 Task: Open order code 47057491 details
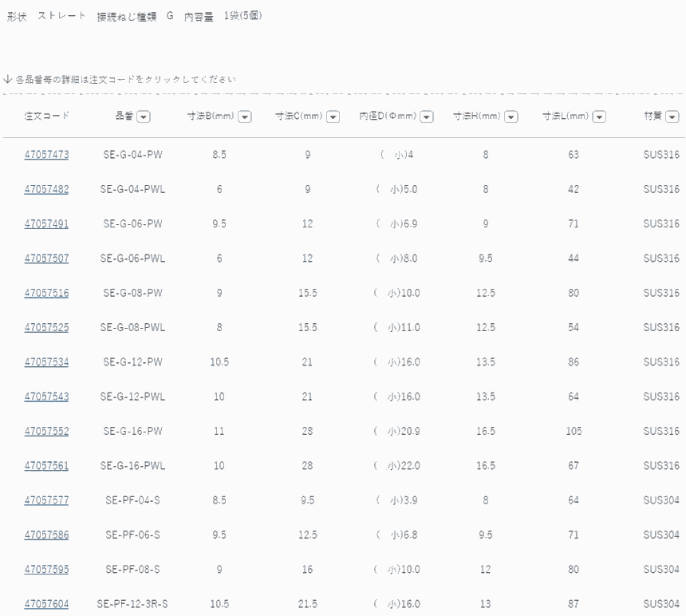46,224
